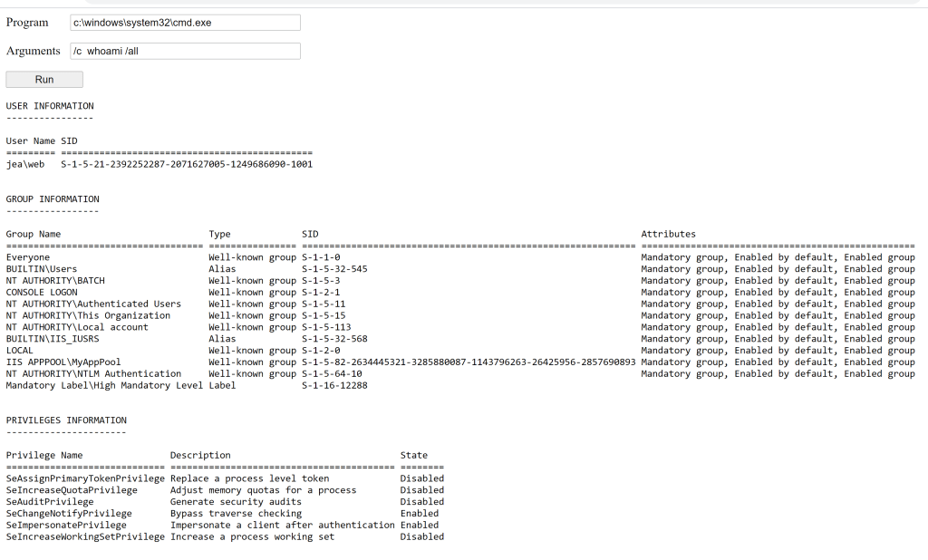Click the PRIVILEGES INFORMATION heading
Viewport: 928px width, 560px height.
point(66,420)
